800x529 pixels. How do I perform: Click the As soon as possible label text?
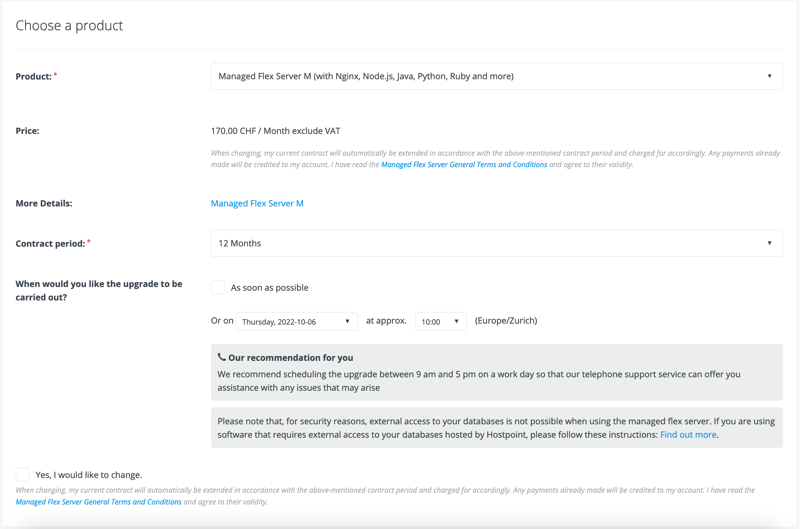269,288
